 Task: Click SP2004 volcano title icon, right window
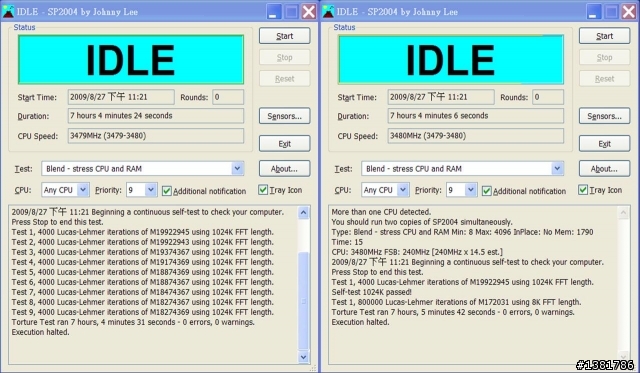click(x=328, y=11)
